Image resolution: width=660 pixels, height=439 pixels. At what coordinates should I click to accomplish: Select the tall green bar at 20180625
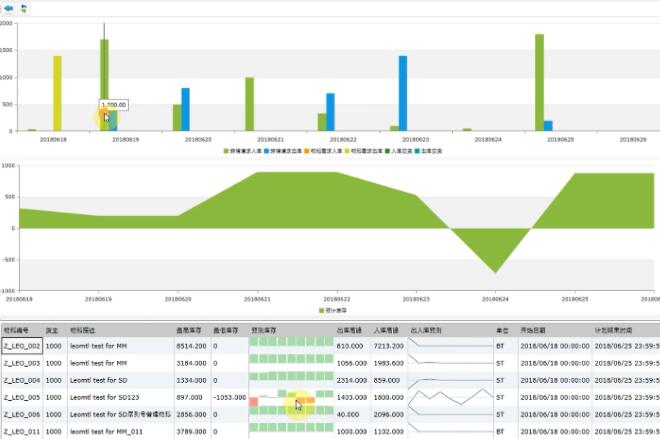539,82
